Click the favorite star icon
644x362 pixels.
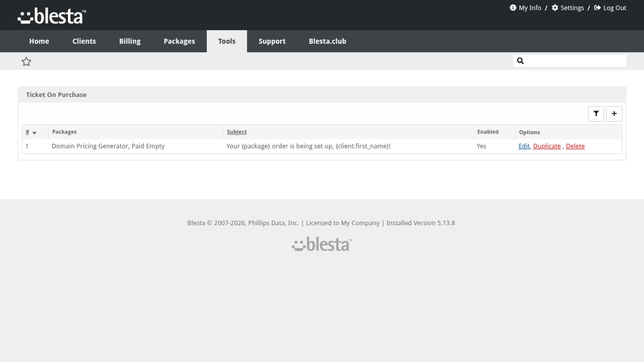point(26,61)
